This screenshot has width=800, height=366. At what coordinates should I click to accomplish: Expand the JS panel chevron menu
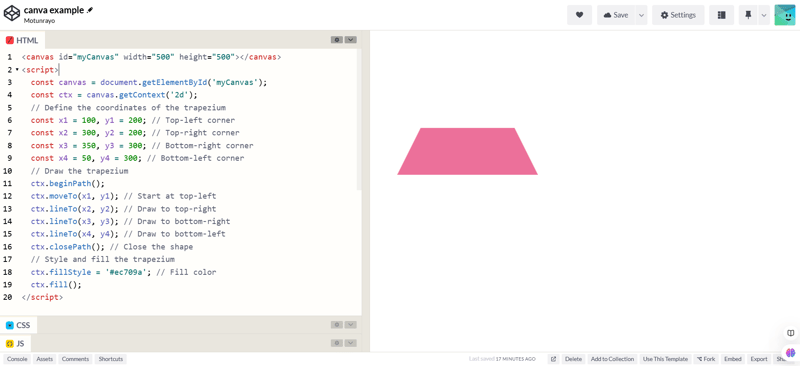(x=351, y=343)
